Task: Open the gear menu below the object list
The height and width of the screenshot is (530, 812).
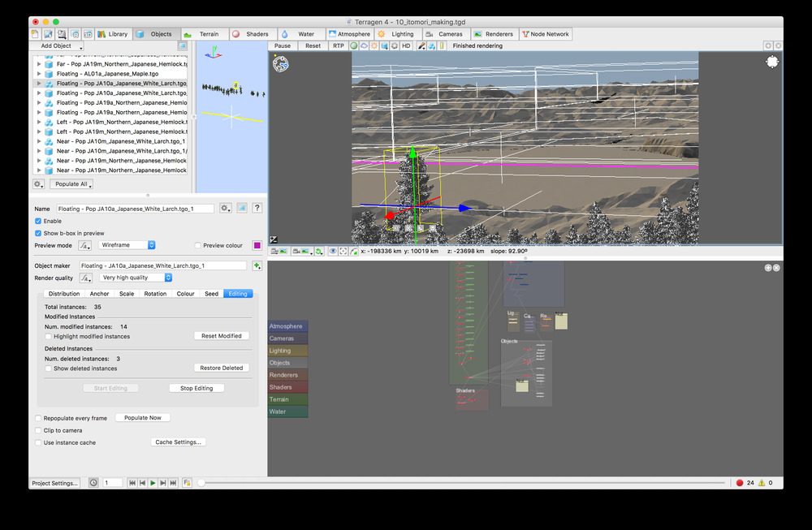Action: point(38,184)
